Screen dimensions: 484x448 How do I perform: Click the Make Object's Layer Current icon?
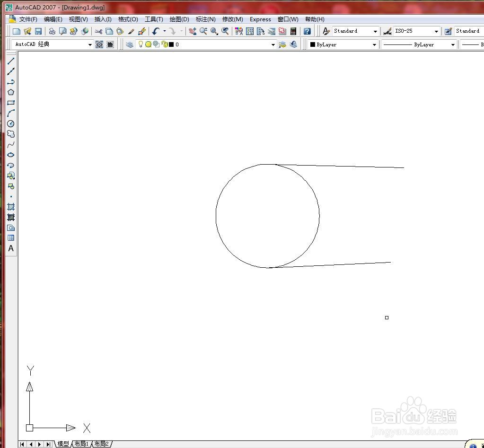tap(282, 44)
